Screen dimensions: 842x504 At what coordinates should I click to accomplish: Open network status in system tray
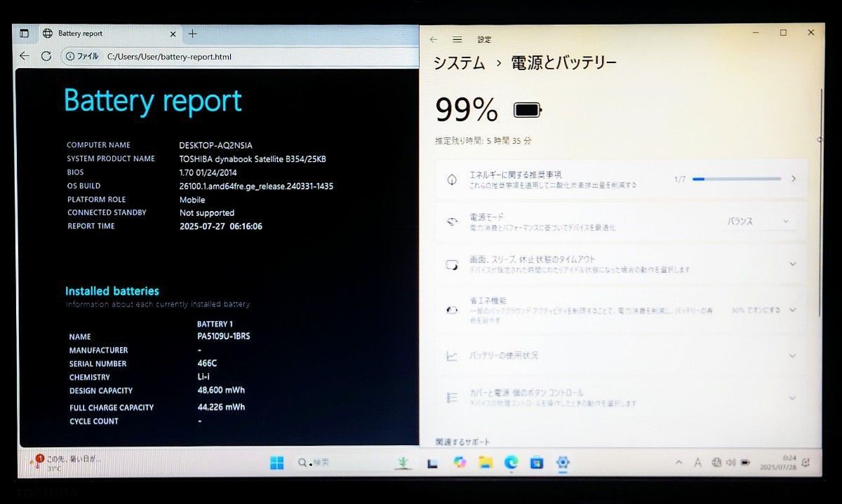pyautogui.click(x=716, y=463)
